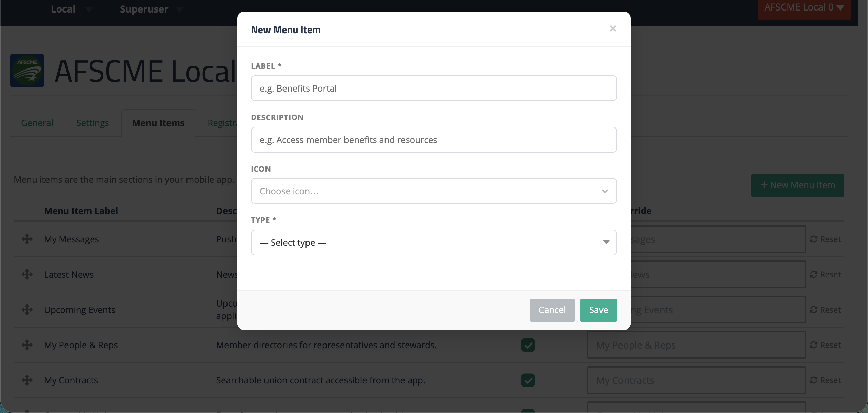The image size is (868, 413).
Task: Toggle the My Contracts enabled checkbox
Action: [x=528, y=380]
